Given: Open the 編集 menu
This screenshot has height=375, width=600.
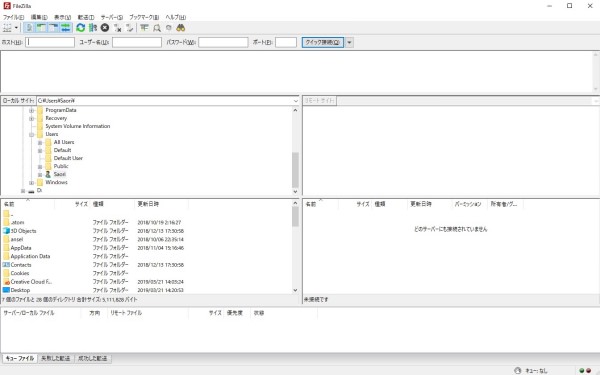Looking at the screenshot, I should coord(39,17).
